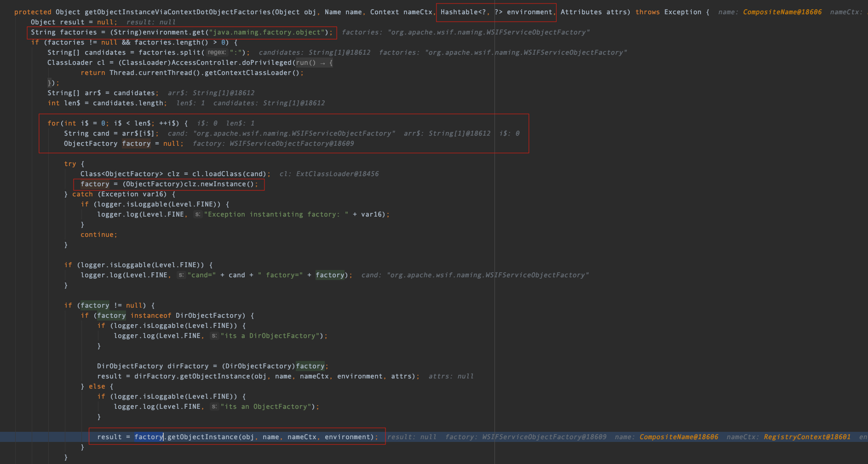868x464 pixels.
Task: Click the clz.newInstance() call
Action: click(x=219, y=184)
